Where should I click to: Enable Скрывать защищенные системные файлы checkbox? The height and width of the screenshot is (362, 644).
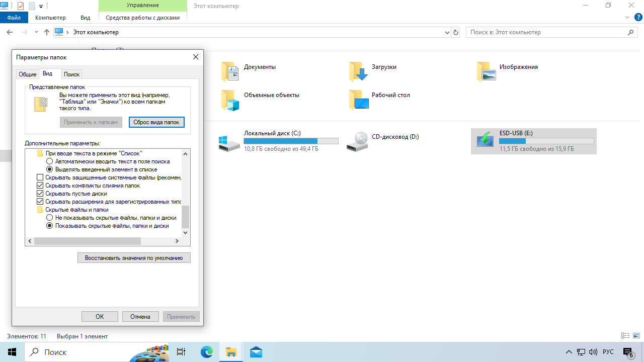pos(40,177)
